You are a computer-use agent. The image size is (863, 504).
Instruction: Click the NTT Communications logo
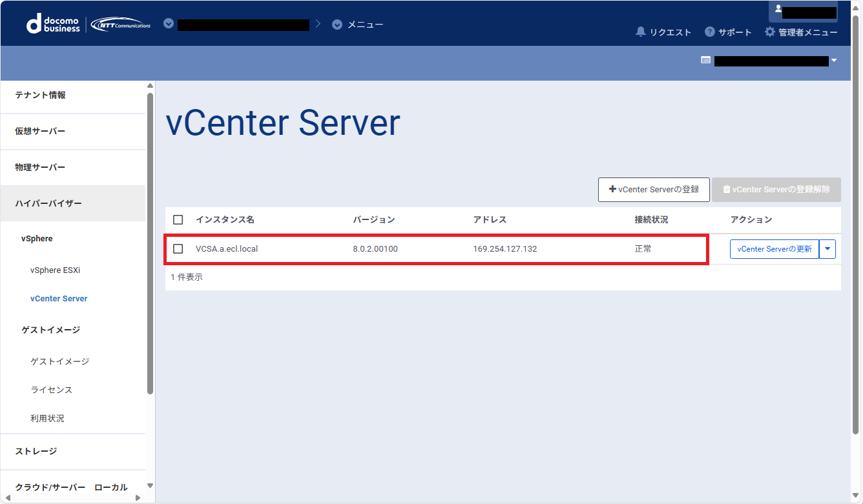tap(121, 25)
